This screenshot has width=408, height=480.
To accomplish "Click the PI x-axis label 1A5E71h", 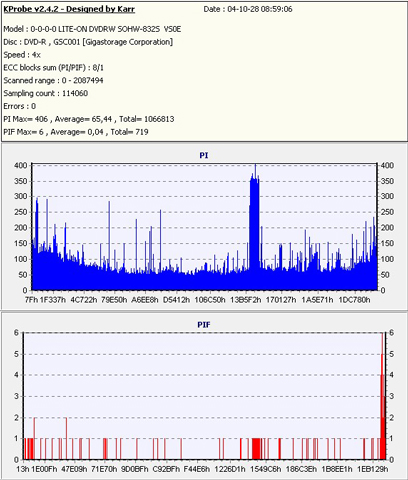I will (317, 300).
